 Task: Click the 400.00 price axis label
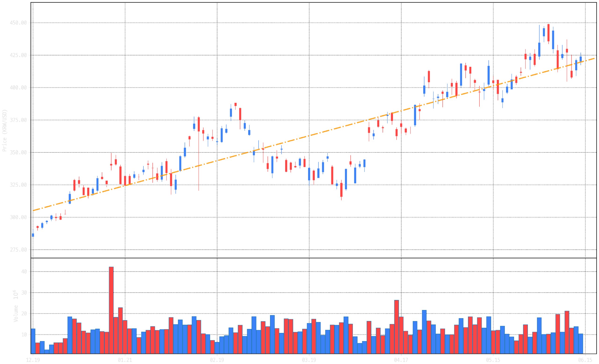18,88
